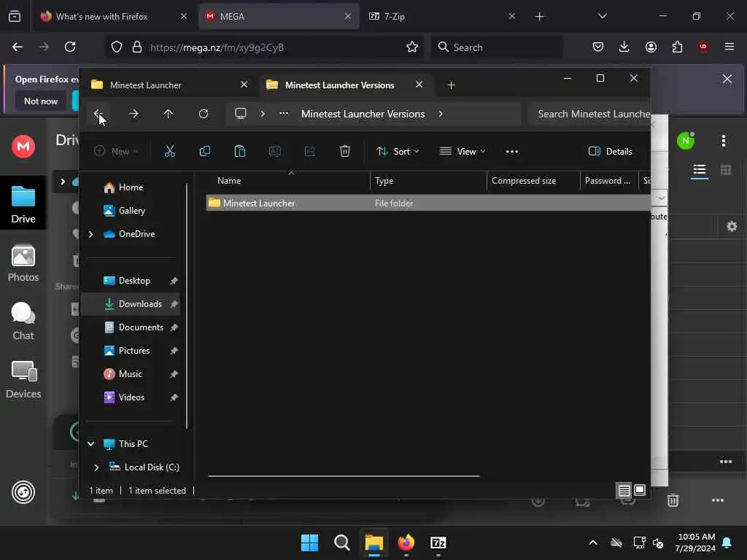Collapse the This PC node
The image size is (747, 560).
[x=90, y=444]
